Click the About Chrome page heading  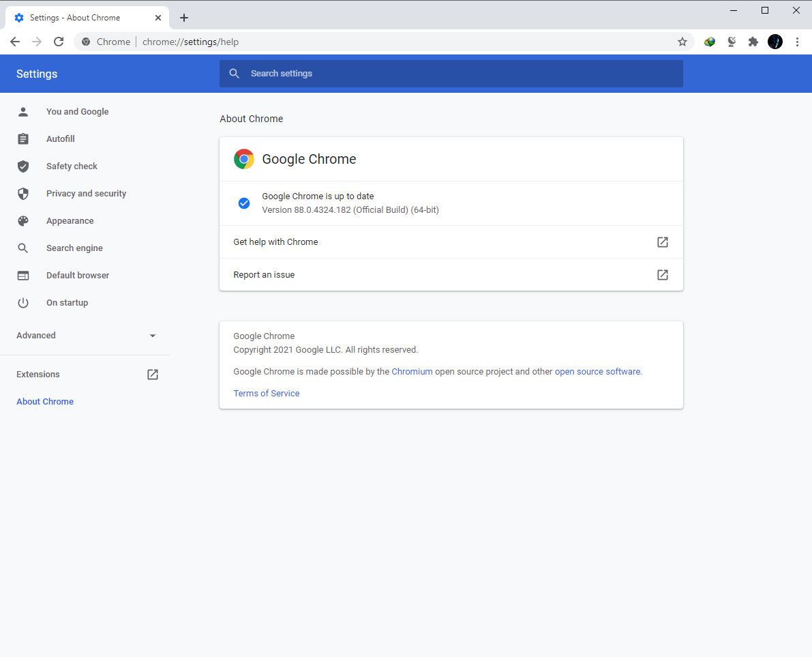point(251,119)
